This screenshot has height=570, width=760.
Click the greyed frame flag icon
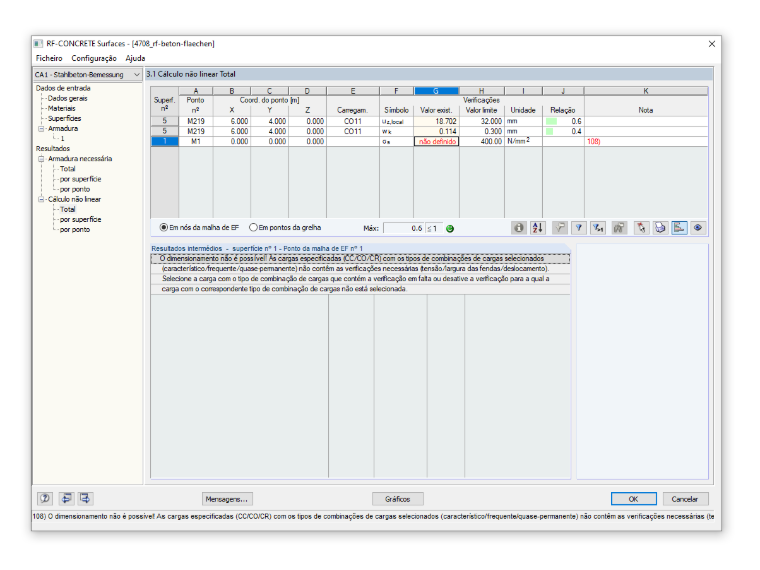(x=619, y=228)
